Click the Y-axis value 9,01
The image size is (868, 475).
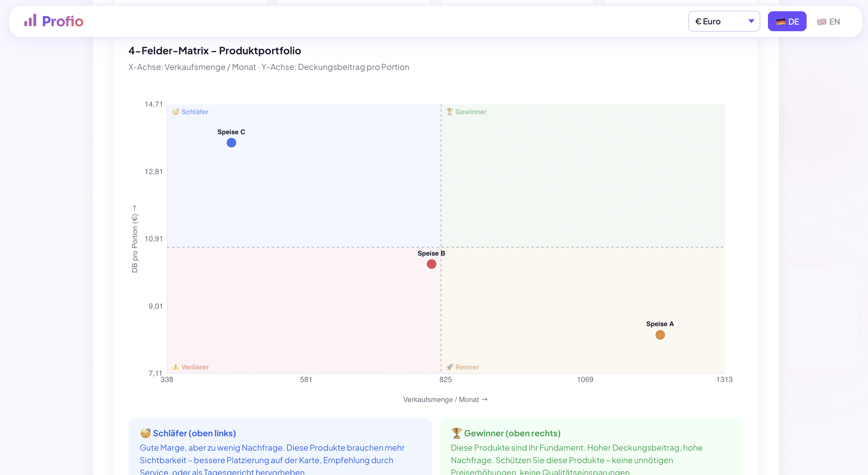point(156,306)
